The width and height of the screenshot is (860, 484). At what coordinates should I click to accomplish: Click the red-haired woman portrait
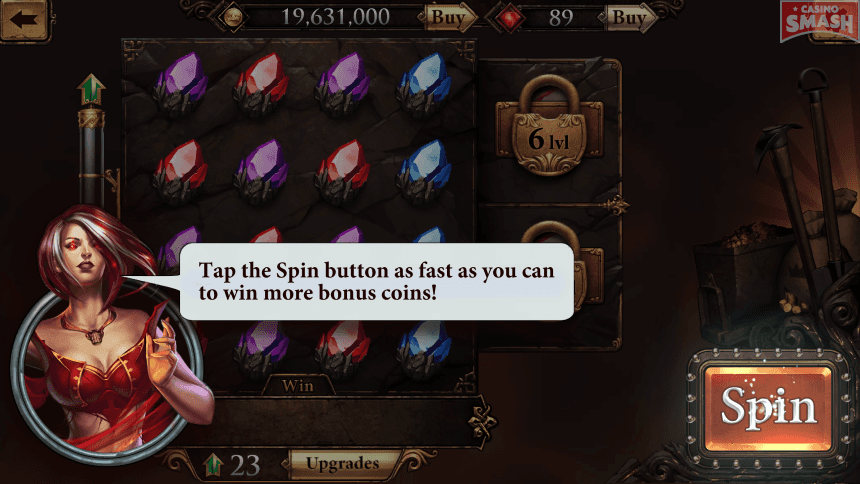click(107, 335)
